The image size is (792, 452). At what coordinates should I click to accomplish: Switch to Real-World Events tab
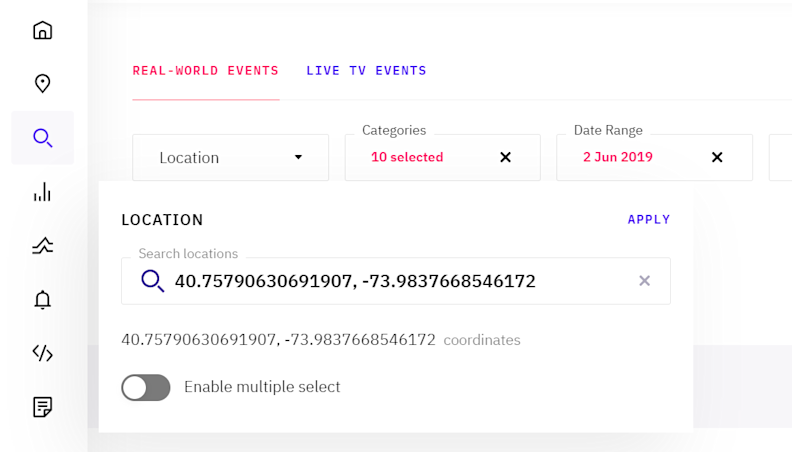pyautogui.click(x=205, y=71)
